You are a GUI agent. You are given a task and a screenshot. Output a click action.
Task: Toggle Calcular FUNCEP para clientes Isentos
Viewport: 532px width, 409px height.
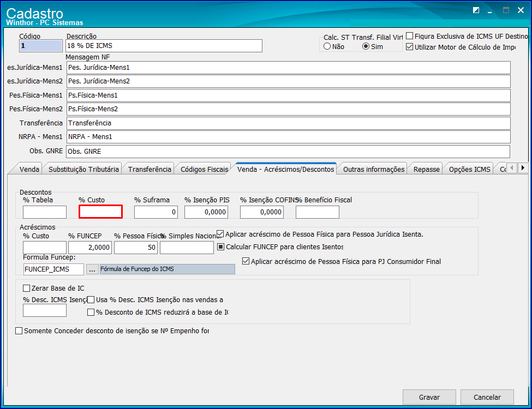coord(220,246)
